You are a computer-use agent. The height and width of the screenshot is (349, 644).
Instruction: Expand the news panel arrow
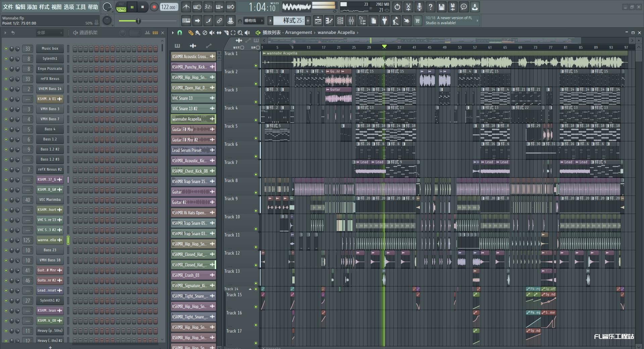(477, 20)
